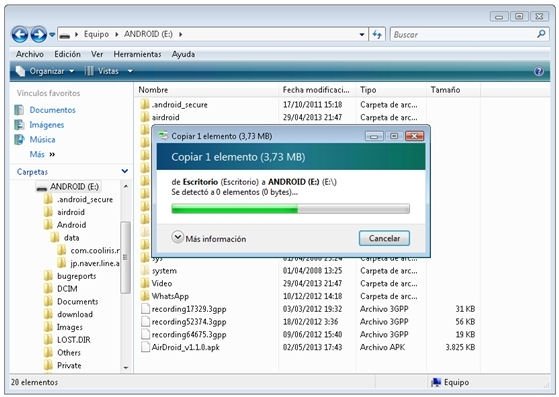Select DCIM folder in tree
Image resolution: width=559 pixels, height=397 pixels.
tap(67, 289)
